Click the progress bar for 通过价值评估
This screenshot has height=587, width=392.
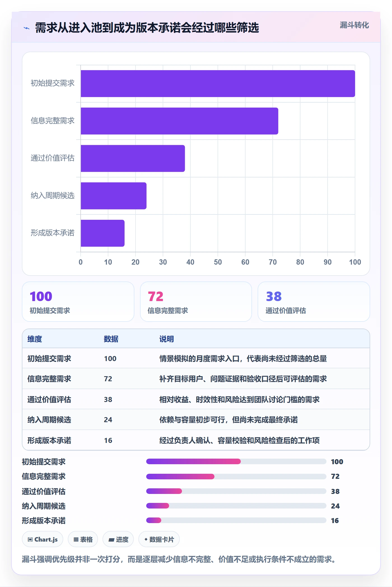pos(236,491)
